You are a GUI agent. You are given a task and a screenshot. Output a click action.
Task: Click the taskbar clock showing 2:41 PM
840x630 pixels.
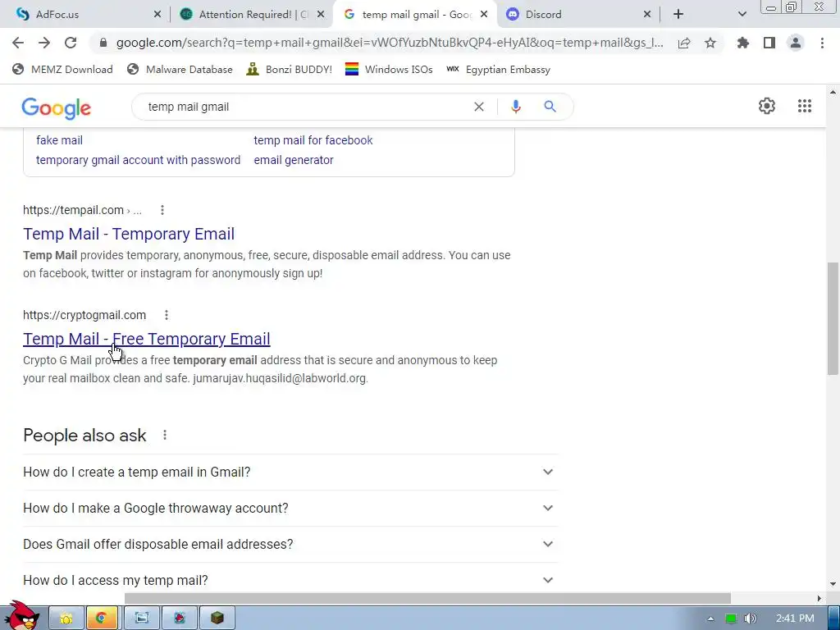click(x=795, y=619)
